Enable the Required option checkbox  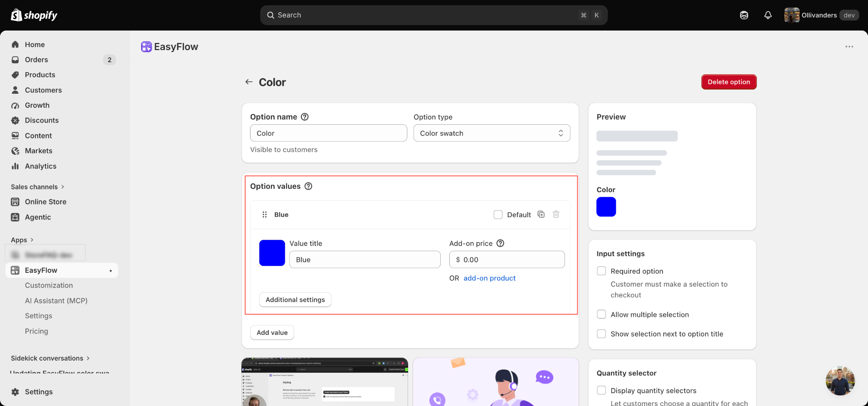(x=601, y=271)
